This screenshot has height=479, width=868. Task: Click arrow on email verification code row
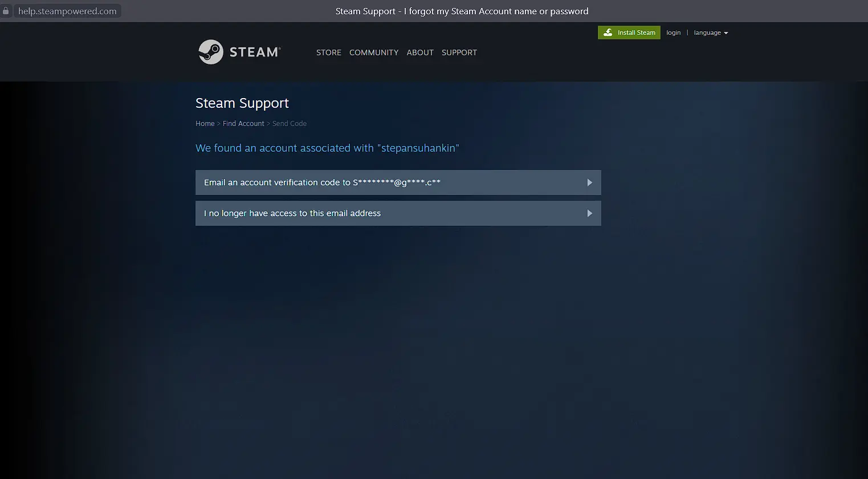(x=589, y=182)
